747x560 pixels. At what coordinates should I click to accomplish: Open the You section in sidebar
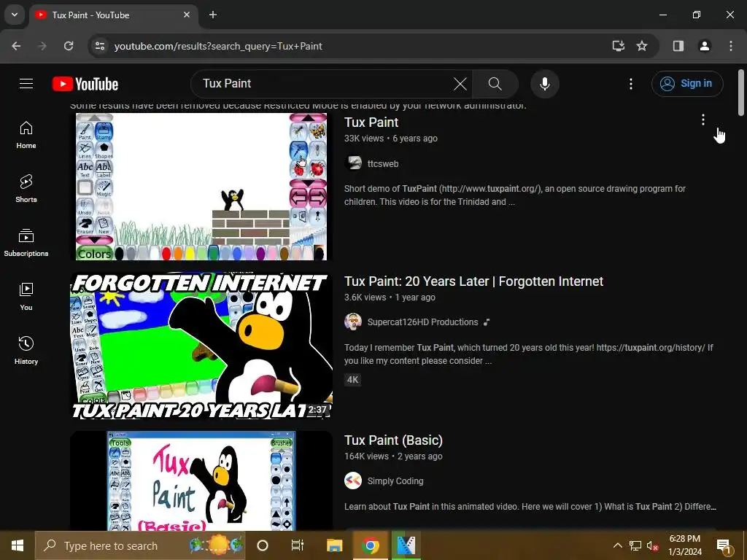26,296
